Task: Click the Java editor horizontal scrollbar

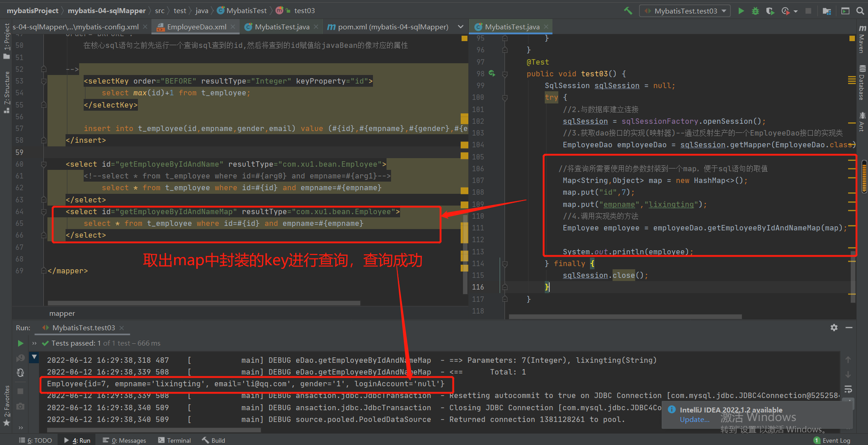Action: point(625,317)
